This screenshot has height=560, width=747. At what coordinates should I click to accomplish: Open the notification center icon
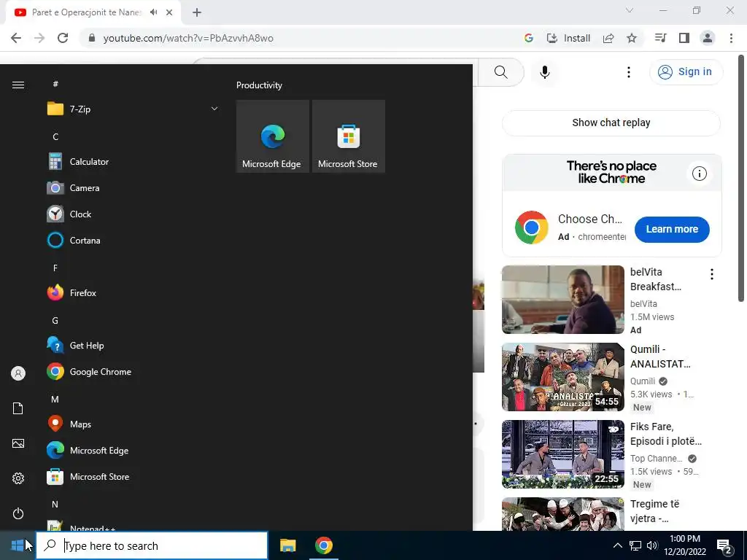coord(724,545)
